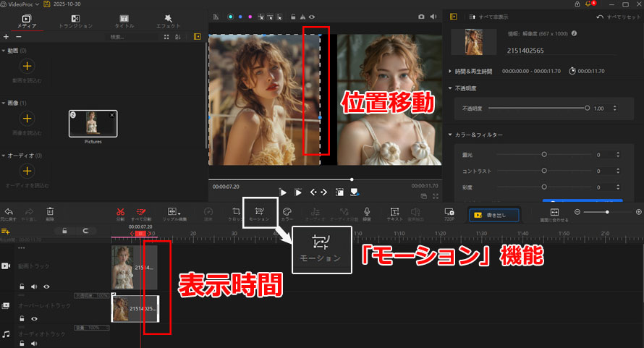Click the stopwatch icon beside 00:00:11.70
The image size is (644, 348).
coord(572,71)
